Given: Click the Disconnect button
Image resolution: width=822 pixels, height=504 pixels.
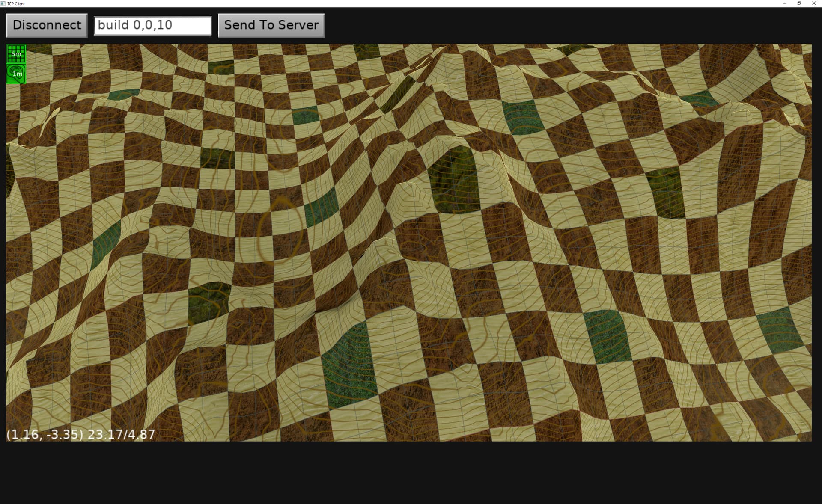Looking at the screenshot, I should click(47, 25).
